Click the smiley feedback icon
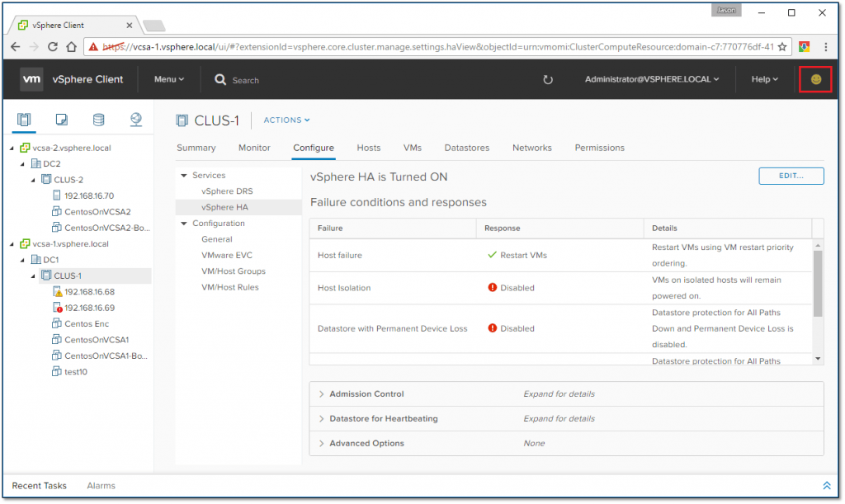This screenshot has height=504, width=845. [815, 79]
